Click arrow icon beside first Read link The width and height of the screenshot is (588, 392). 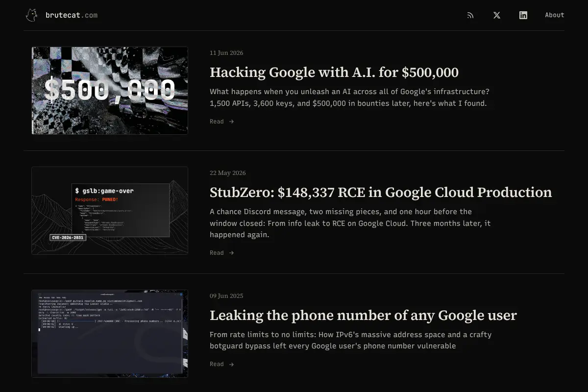point(231,122)
